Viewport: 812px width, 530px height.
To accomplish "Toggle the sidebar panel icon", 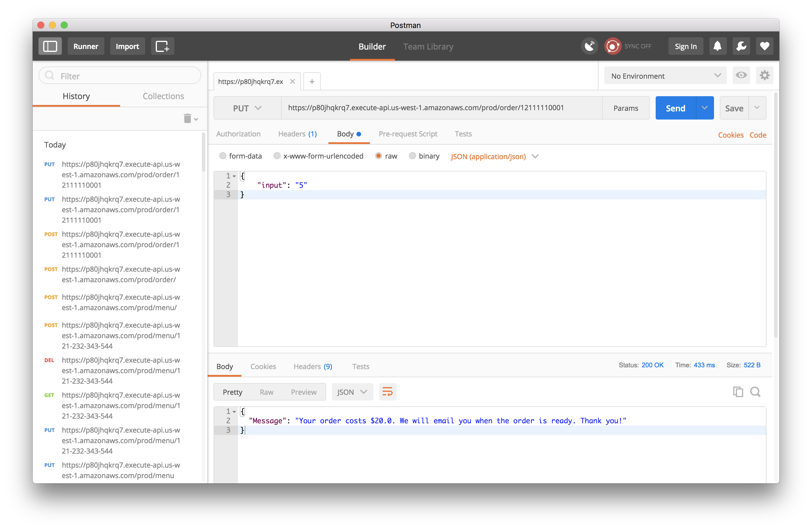I will click(50, 46).
